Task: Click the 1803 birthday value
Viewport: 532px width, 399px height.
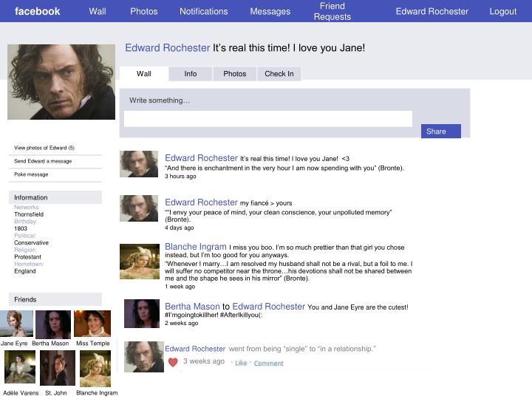Action: tap(21, 228)
